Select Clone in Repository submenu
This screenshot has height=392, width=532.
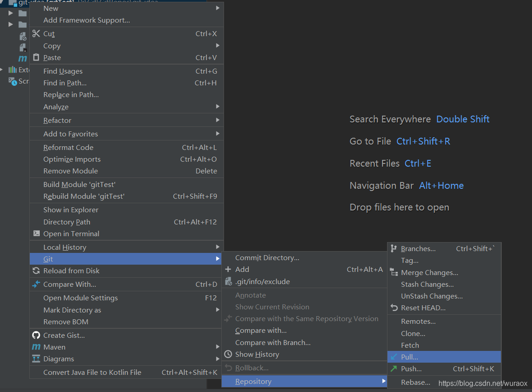pos(444,334)
